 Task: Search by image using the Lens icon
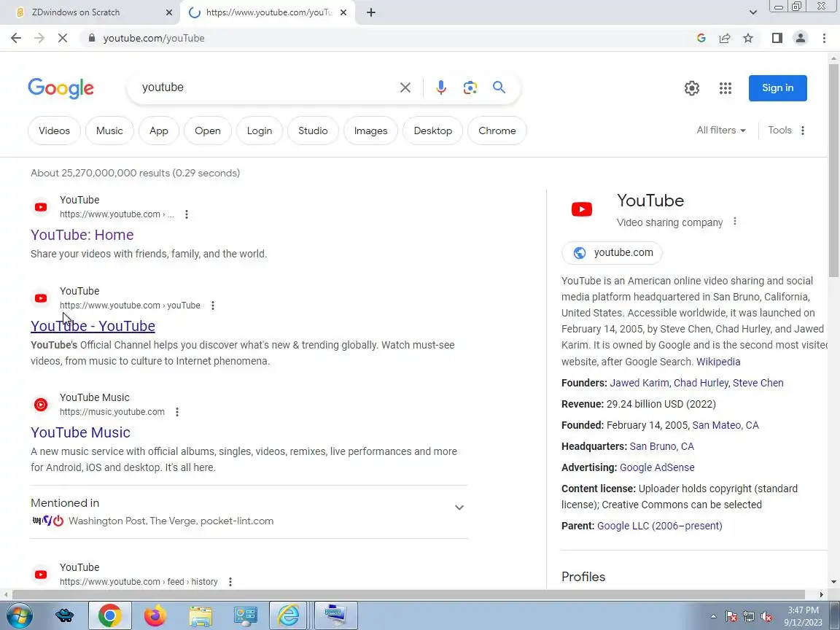pyautogui.click(x=470, y=87)
